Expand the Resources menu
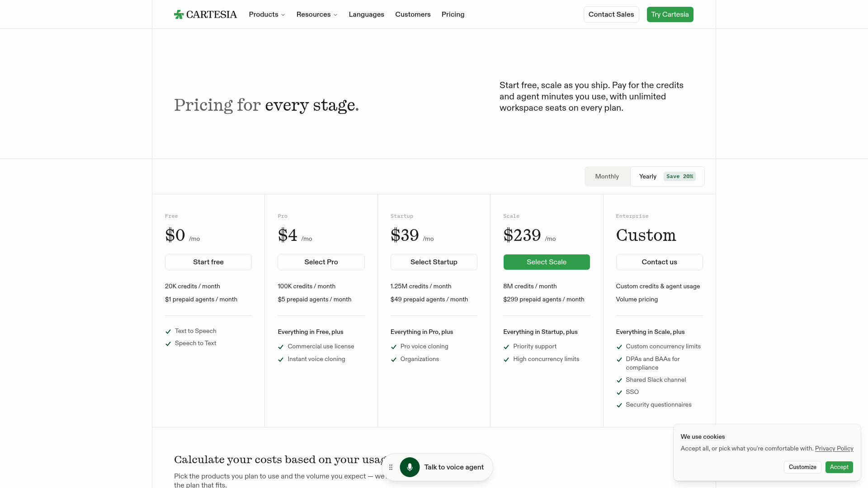Screen dimensions: 868x488 [x=317, y=14]
